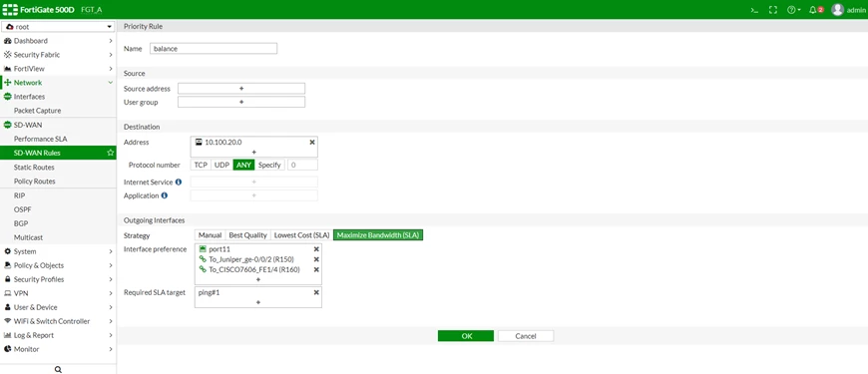Screen dimensions: 868x374
Task: Select UDP protocol option
Action: click(x=221, y=165)
